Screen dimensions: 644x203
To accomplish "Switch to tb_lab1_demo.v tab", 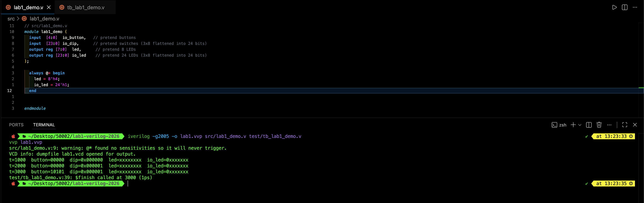I will 85,7.
